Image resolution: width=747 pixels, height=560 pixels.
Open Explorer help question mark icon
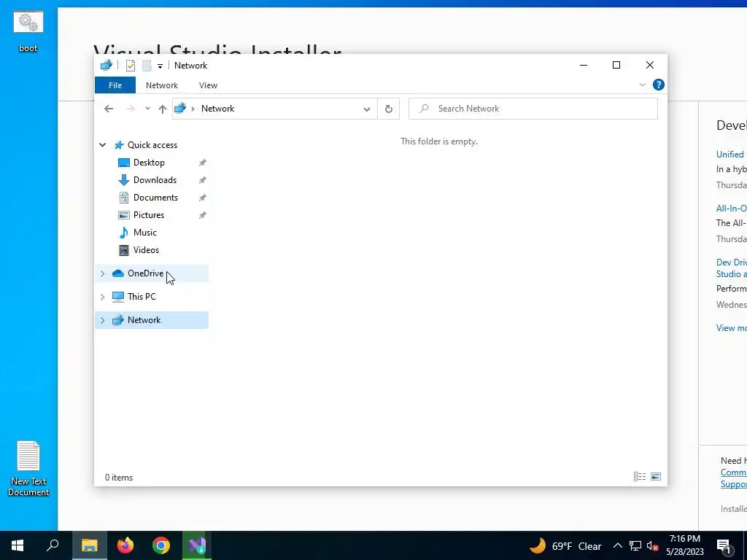659,85
